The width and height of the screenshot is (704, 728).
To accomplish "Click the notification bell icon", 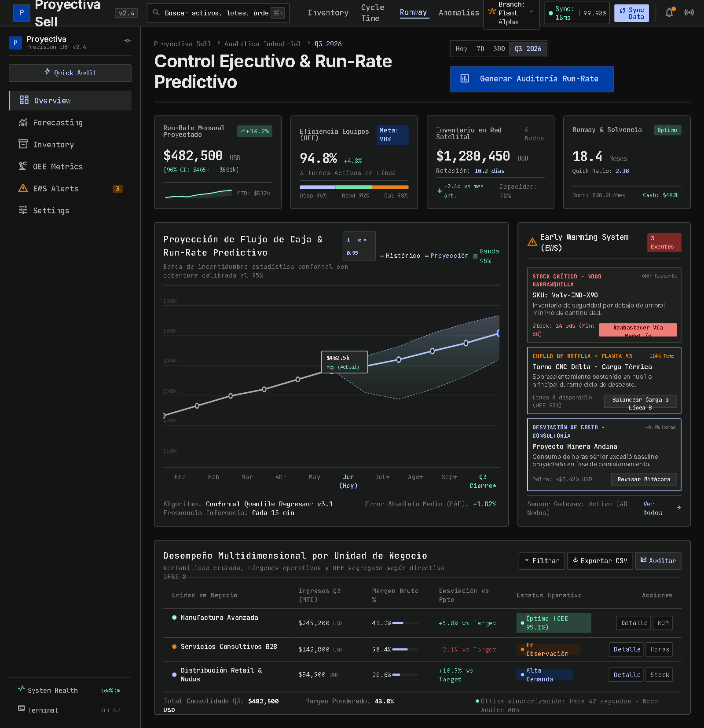I will pos(669,13).
